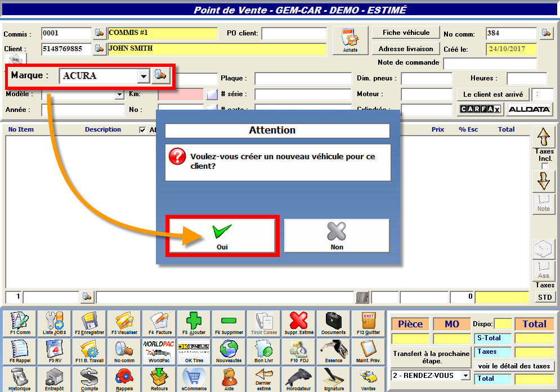The height and width of the screenshot is (392, 560).
Task: Open the F8 Rappel function
Action: point(20,352)
